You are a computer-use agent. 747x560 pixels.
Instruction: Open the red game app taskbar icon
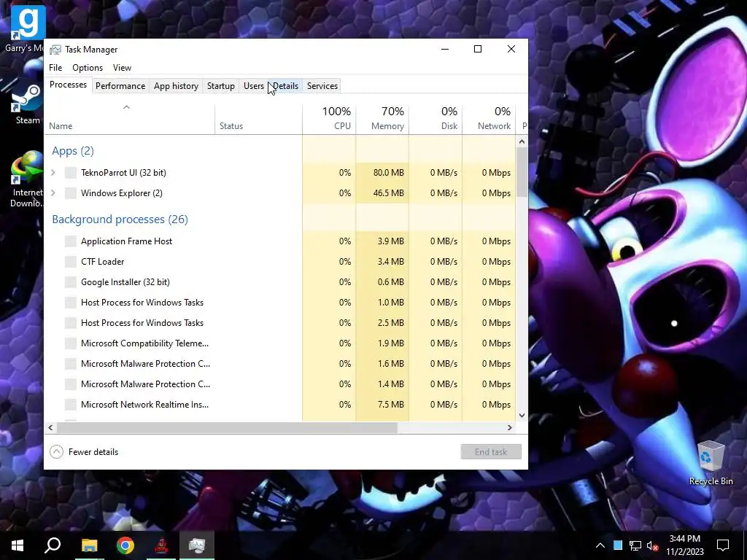point(161,545)
